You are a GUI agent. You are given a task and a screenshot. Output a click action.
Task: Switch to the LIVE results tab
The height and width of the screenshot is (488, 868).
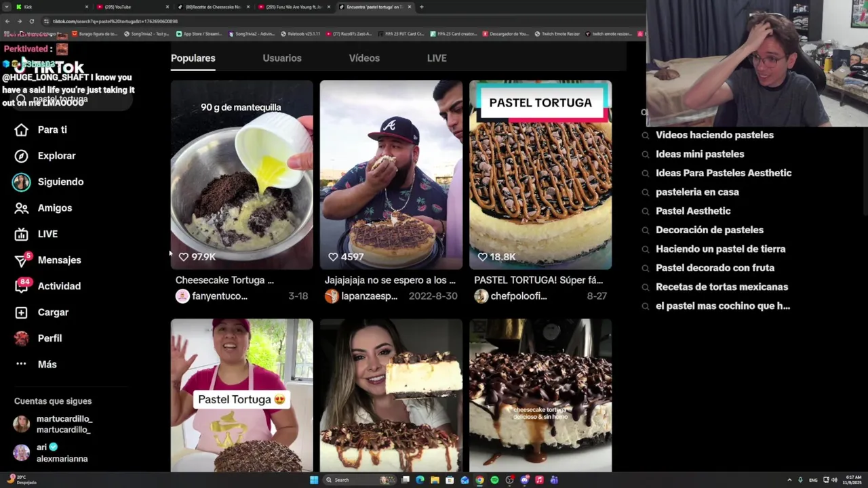coord(437,58)
